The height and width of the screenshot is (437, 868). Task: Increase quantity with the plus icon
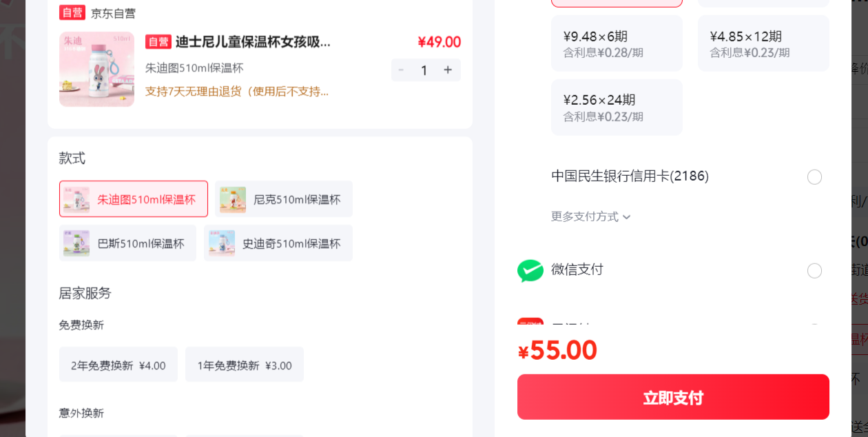[448, 70]
